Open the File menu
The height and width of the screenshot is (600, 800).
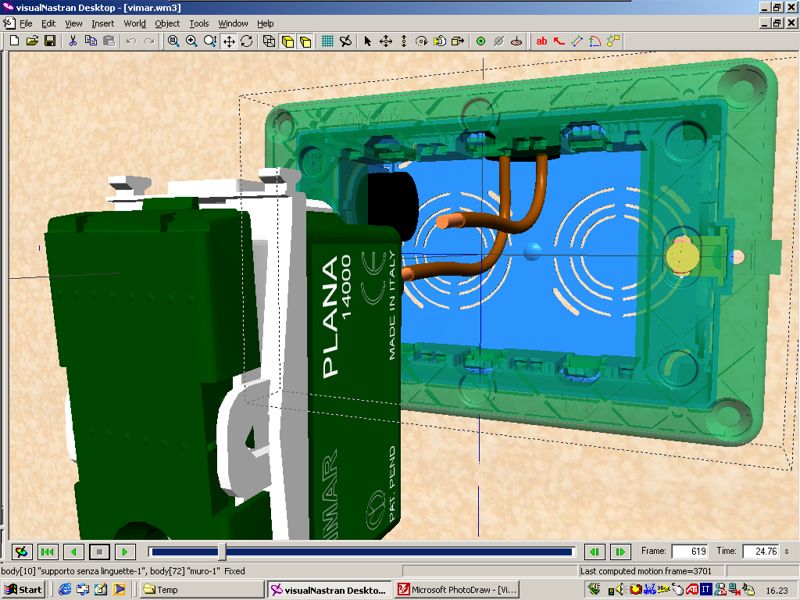pos(26,23)
